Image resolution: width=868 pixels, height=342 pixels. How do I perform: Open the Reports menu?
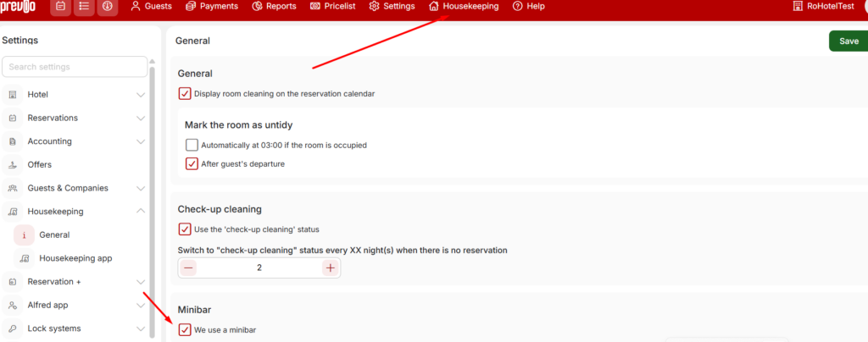tap(274, 6)
